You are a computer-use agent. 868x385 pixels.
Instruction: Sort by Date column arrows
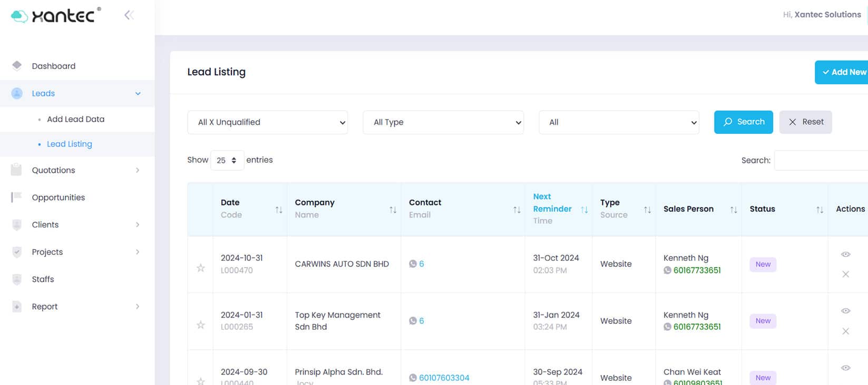(279, 210)
